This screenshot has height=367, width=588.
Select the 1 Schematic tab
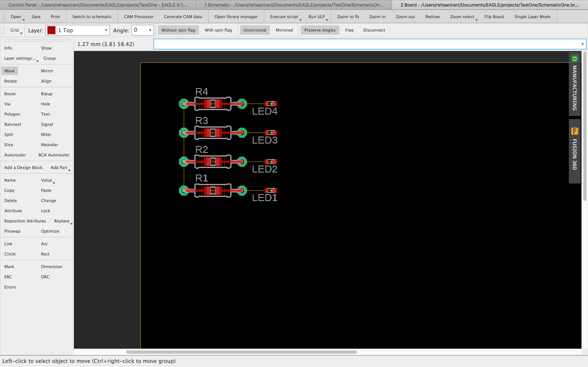click(x=294, y=4)
